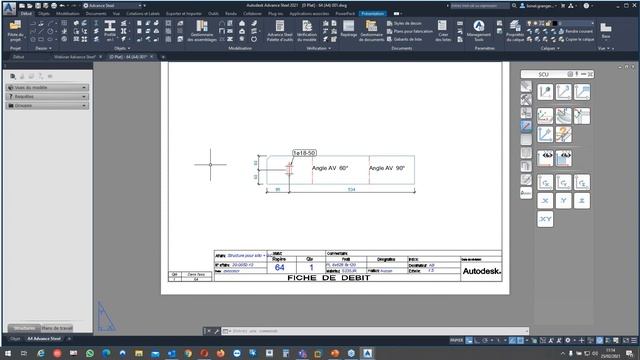640x360 pixels.
Task: Open Propriétés du calque
Action: point(515,31)
